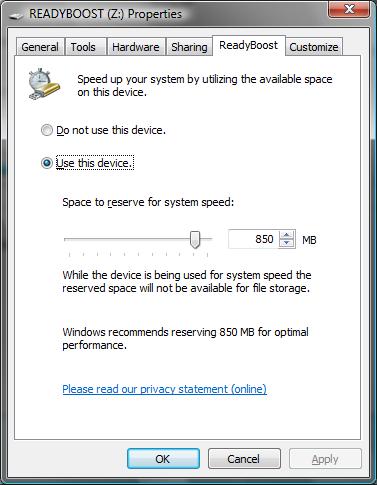Viewport: 377px width, 485px height.
Task: Click the ReadyBoost stopwatch drive icon
Action: click(x=44, y=84)
